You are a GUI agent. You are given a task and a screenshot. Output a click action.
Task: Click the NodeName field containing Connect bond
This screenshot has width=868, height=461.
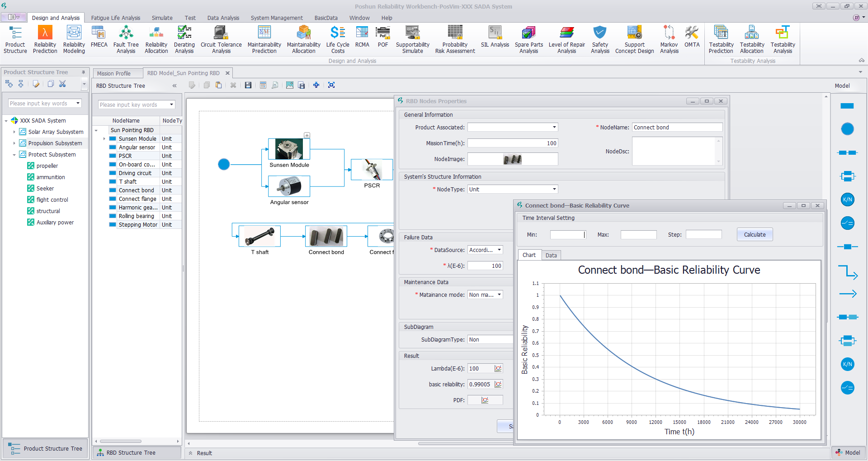[677, 128]
